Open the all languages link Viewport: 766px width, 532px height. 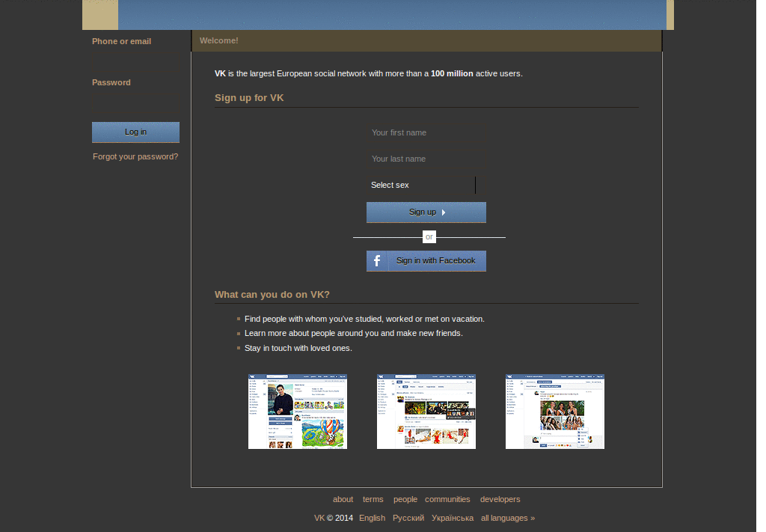click(508, 518)
